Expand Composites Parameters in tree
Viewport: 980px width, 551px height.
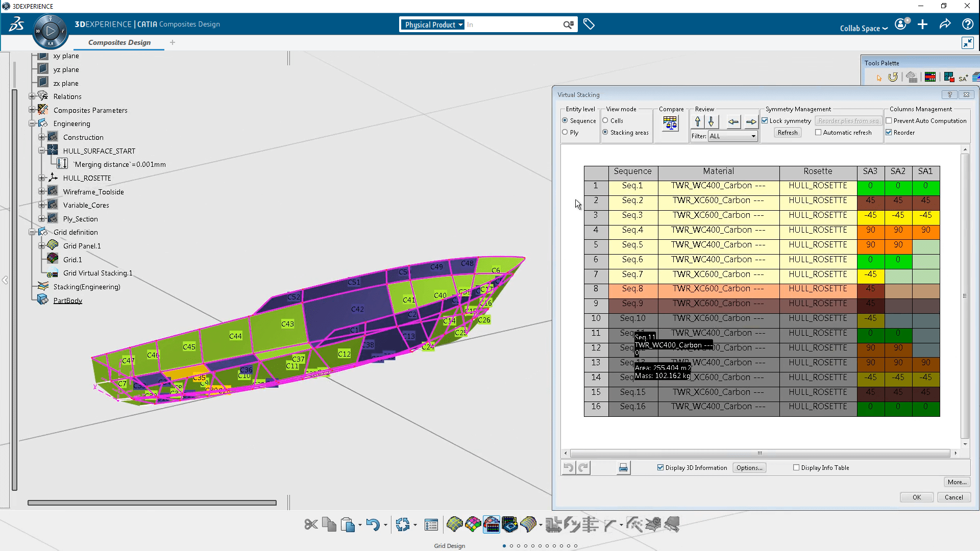[32, 110]
